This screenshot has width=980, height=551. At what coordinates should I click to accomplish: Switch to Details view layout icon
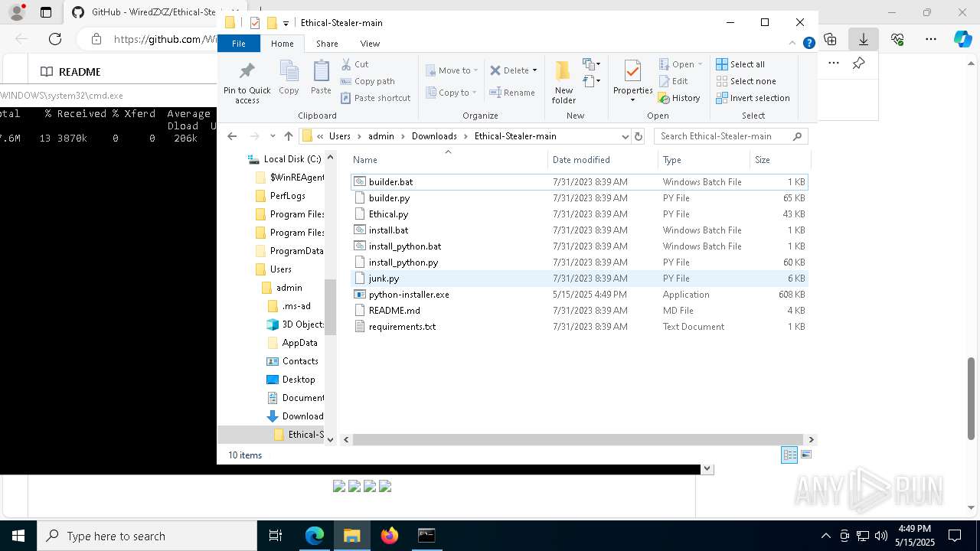pyautogui.click(x=789, y=455)
